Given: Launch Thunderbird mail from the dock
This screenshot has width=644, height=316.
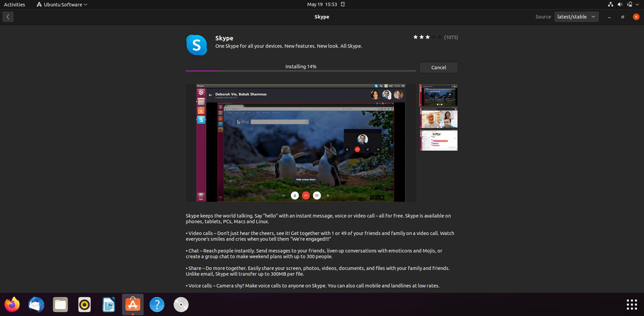Looking at the screenshot, I should coord(36,304).
